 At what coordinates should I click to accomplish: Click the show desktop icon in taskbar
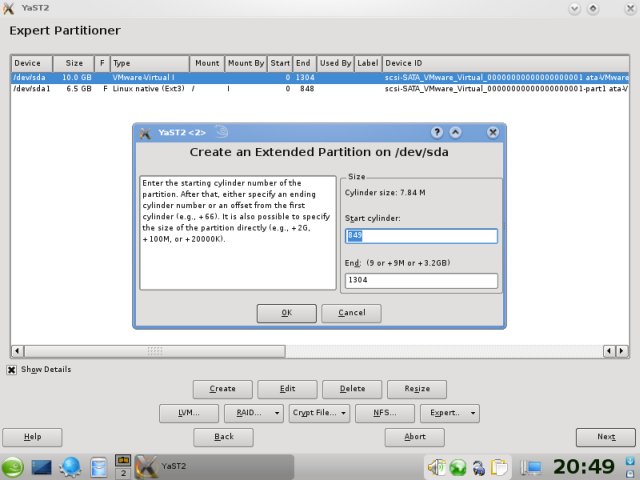(x=42, y=468)
